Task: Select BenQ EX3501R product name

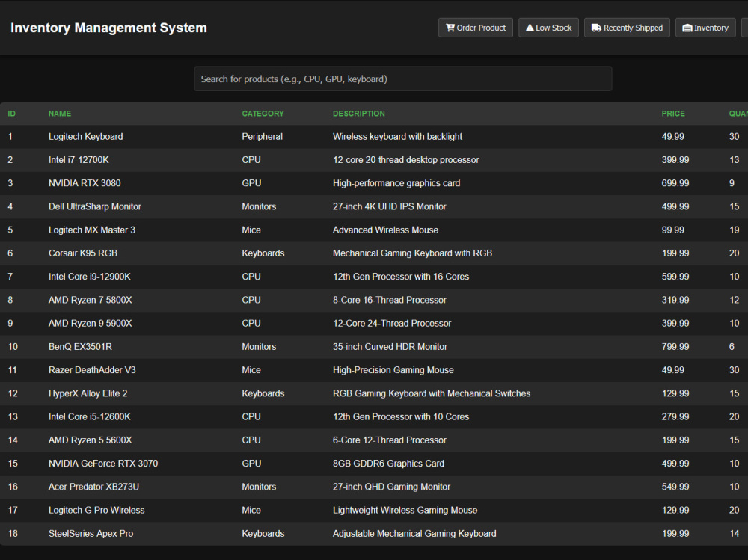Action: (80, 347)
